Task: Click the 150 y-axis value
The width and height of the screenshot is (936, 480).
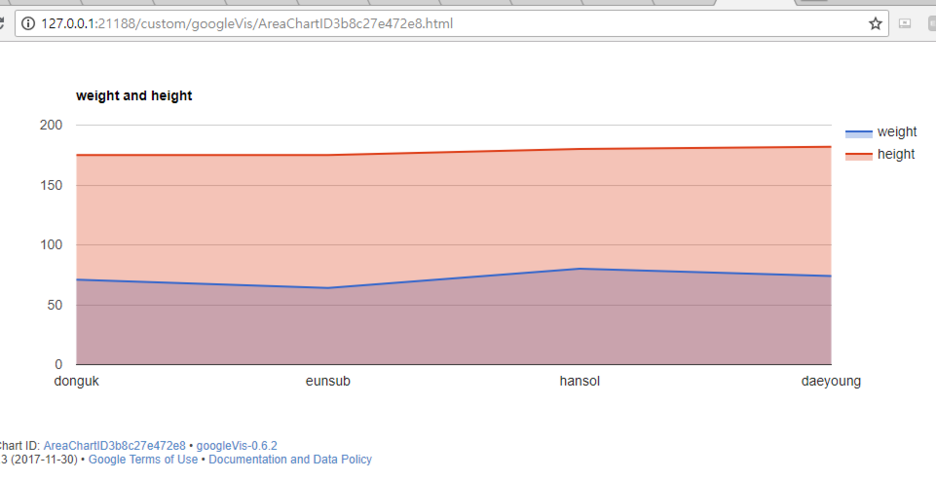Action: 51,185
